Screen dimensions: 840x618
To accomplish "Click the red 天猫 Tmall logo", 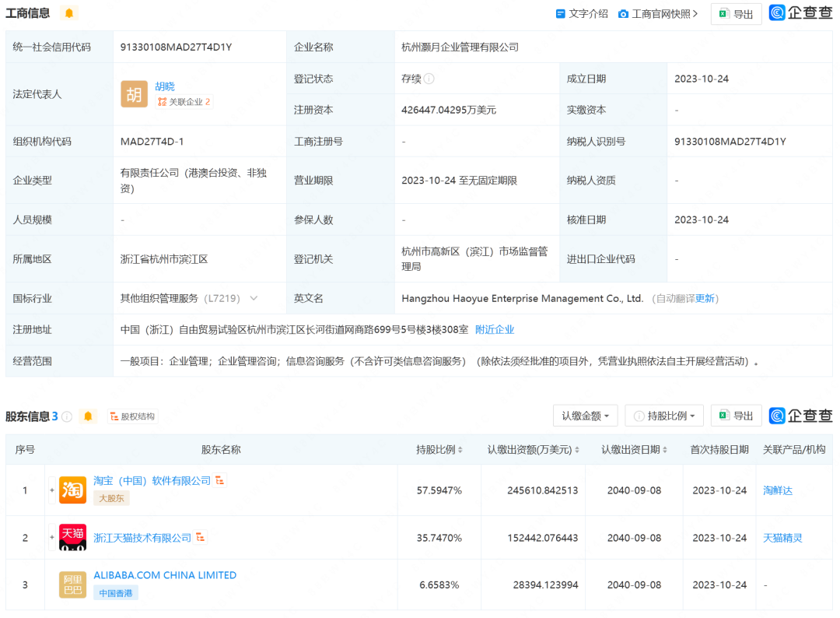I will [72, 537].
